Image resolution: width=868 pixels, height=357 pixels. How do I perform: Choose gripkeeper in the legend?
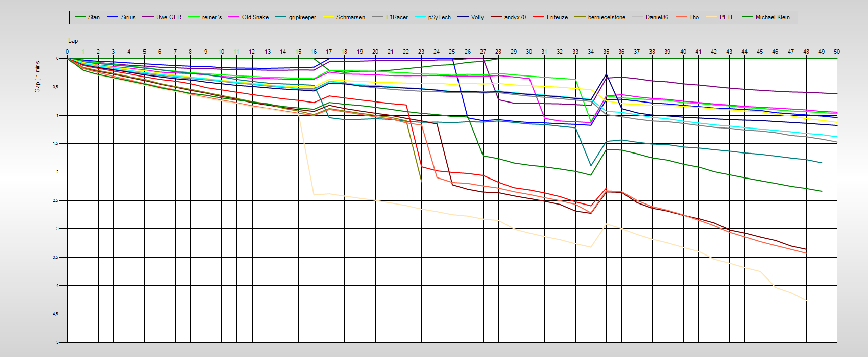click(296, 17)
